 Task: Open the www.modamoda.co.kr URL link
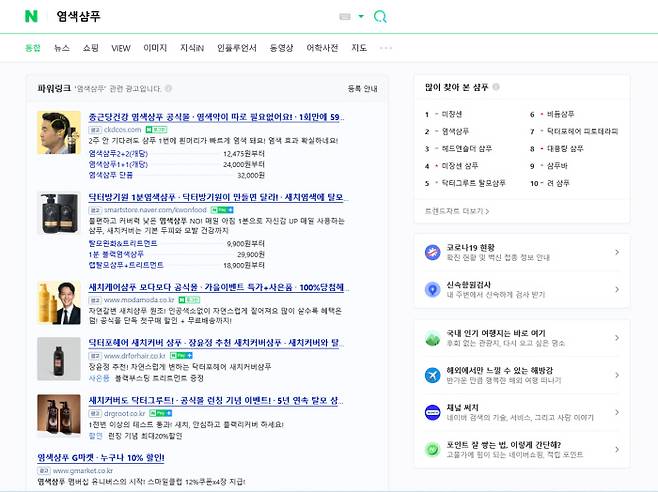coord(139,300)
